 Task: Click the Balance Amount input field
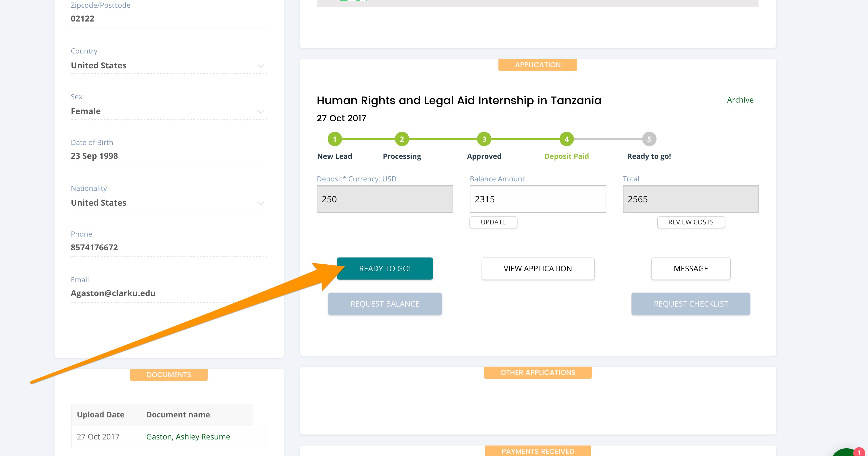pos(538,199)
